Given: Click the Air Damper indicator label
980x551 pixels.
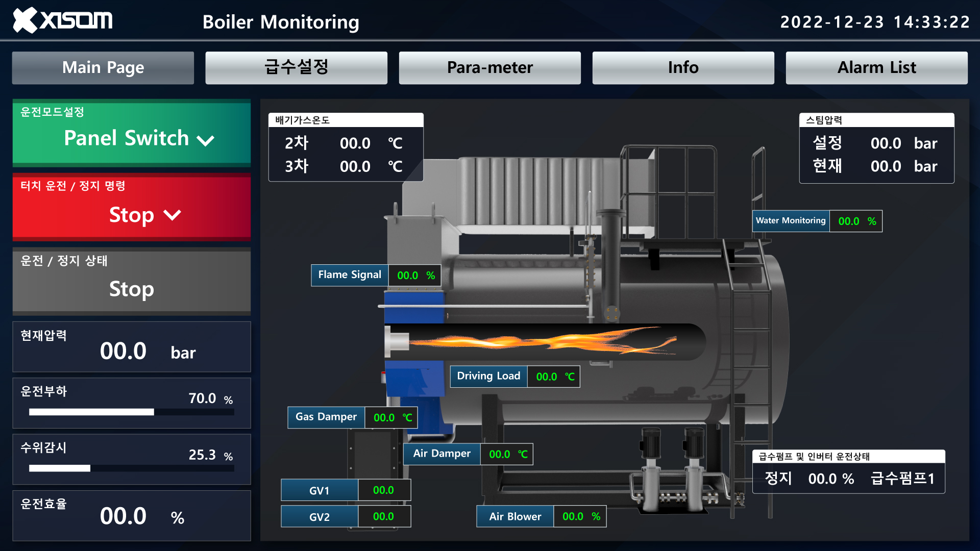Looking at the screenshot, I should 442,454.
